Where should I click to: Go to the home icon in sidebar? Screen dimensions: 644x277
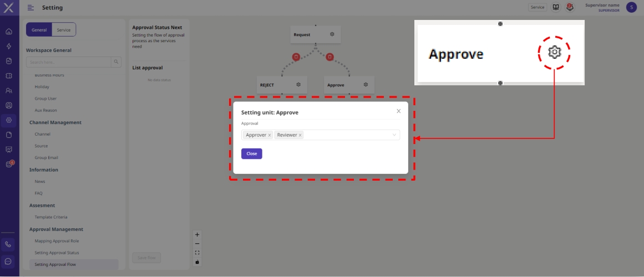click(x=8, y=32)
